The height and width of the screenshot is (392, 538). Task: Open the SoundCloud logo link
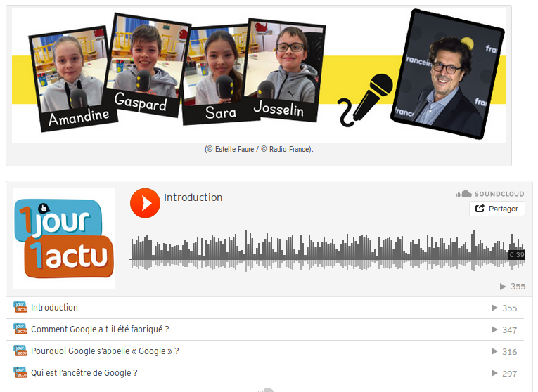click(490, 194)
